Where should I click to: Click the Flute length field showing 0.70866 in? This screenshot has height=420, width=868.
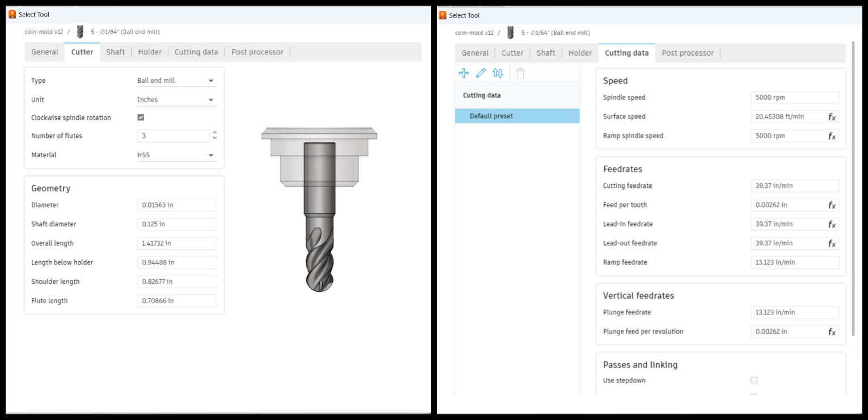point(177,301)
